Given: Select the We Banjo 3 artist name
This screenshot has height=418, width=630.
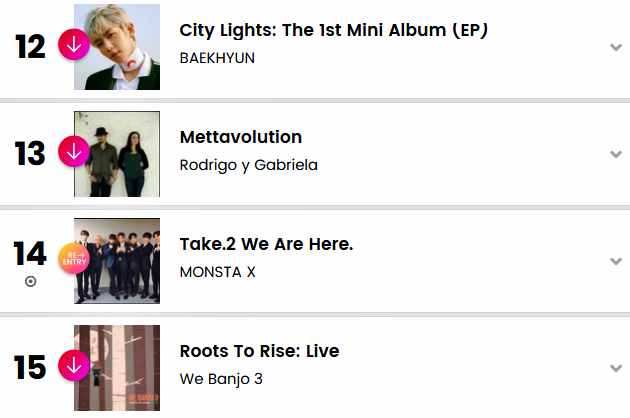Looking at the screenshot, I should click(x=221, y=379).
